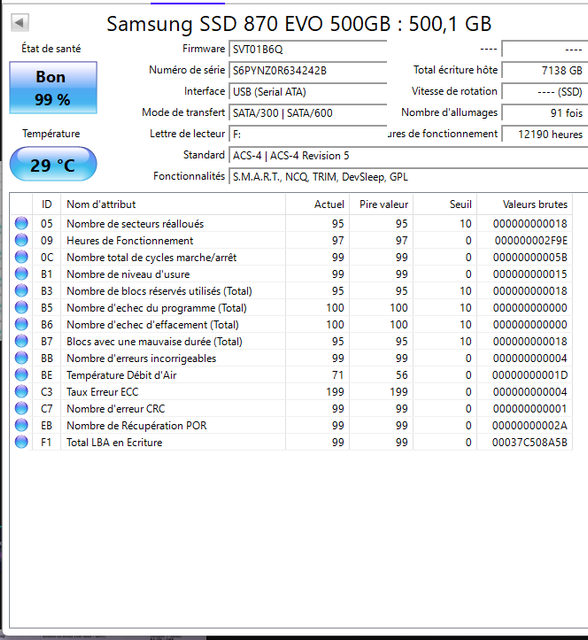This screenshot has width=588, height=640.
Task: Click raw value 00000000005B
Action: tap(530, 257)
